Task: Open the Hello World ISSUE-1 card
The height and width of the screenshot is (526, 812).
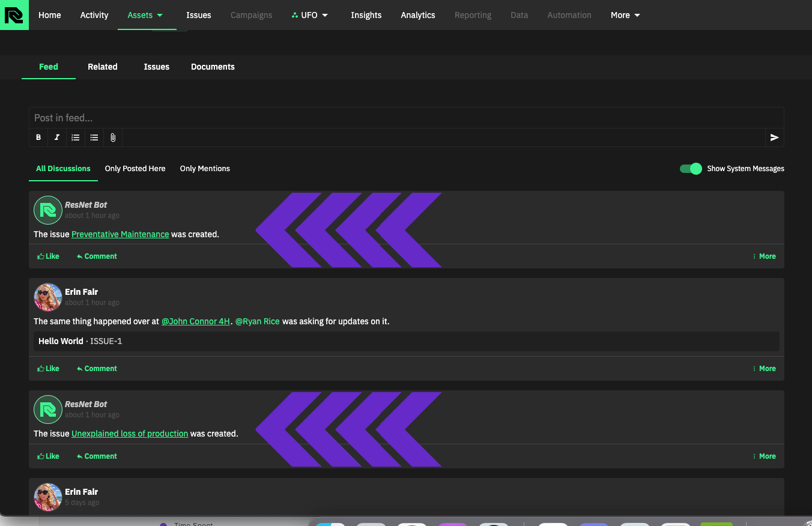Action: (407, 341)
